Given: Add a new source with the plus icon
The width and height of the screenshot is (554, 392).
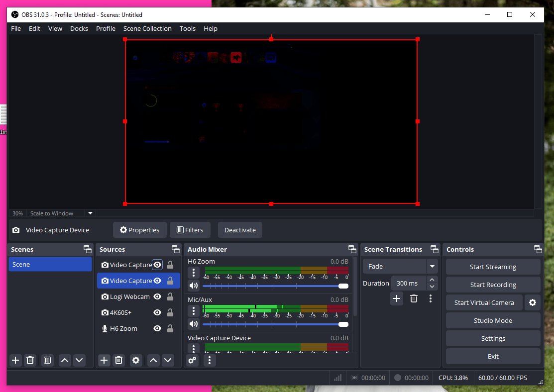Looking at the screenshot, I should (104, 360).
